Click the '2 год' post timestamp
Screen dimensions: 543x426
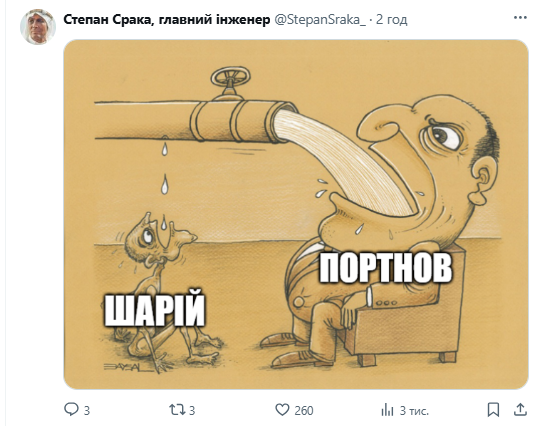391,20
